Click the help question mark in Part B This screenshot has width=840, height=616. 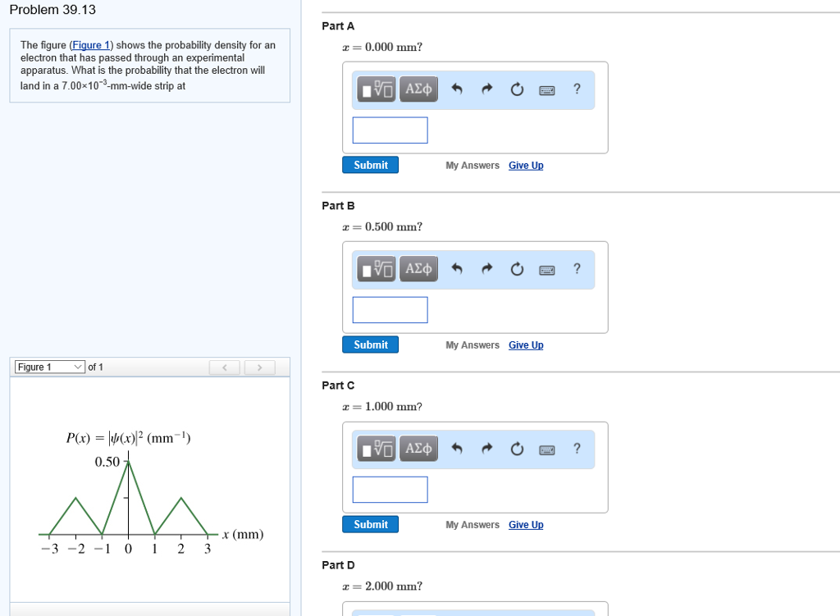[577, 269]
